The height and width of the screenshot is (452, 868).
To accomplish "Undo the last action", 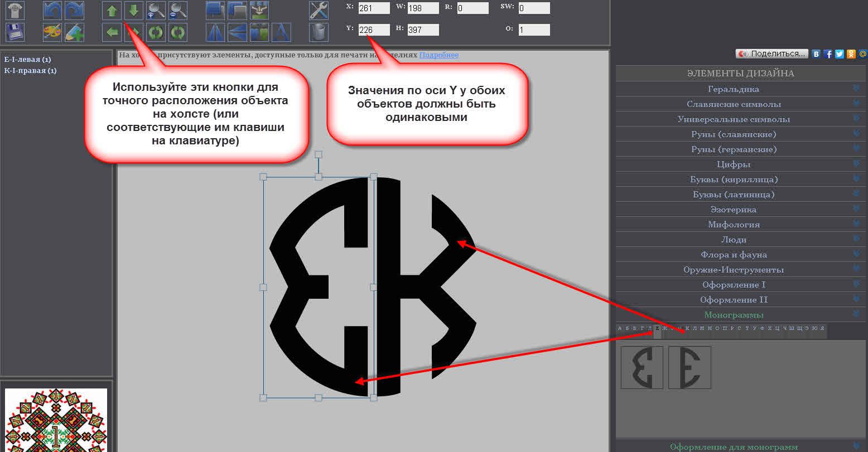I will pyautogui.click(x=52, y=11).
